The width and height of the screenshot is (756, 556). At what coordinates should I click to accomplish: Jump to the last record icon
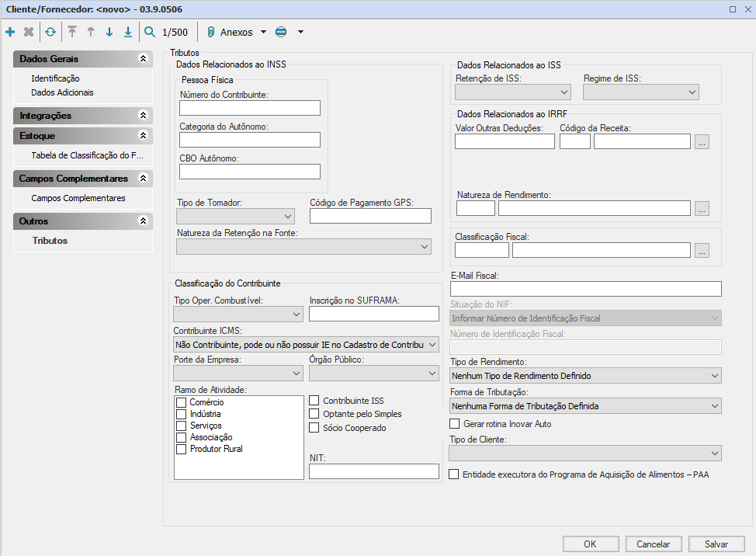point(128,32)
